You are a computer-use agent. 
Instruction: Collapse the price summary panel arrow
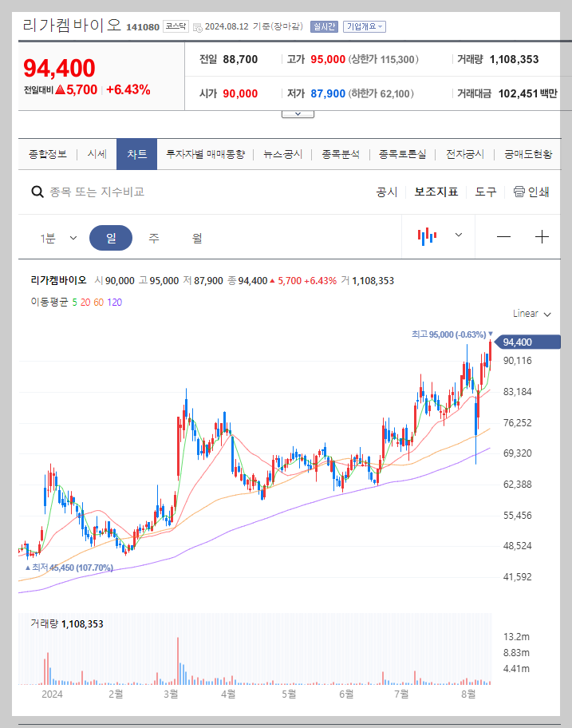(x=297, y=113)
